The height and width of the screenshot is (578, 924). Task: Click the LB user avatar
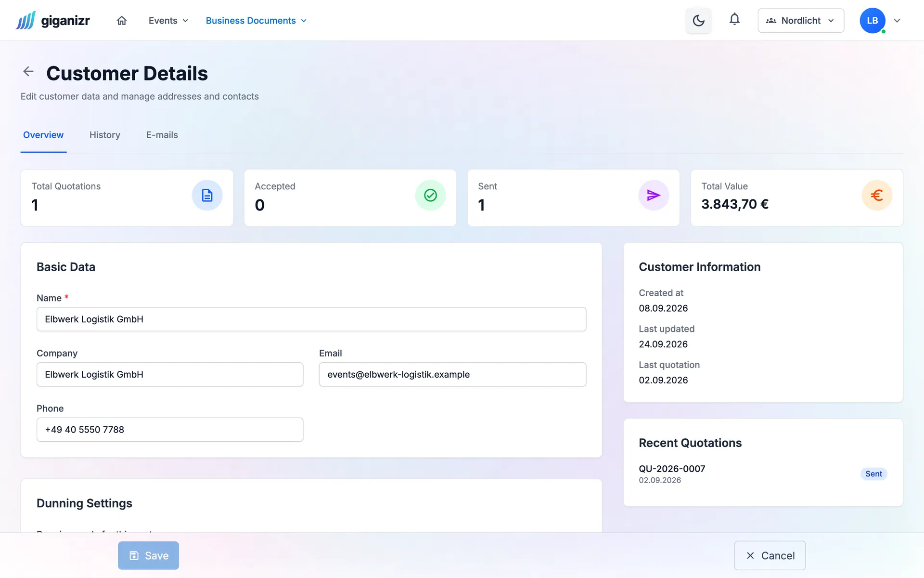coord(872,20)
